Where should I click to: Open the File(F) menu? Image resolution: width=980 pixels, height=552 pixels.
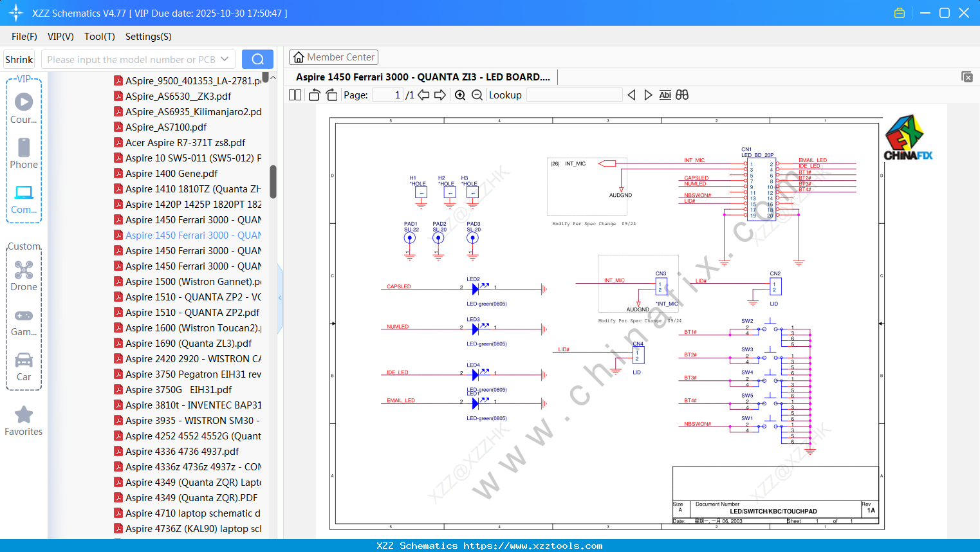click(x=24, y=37)
